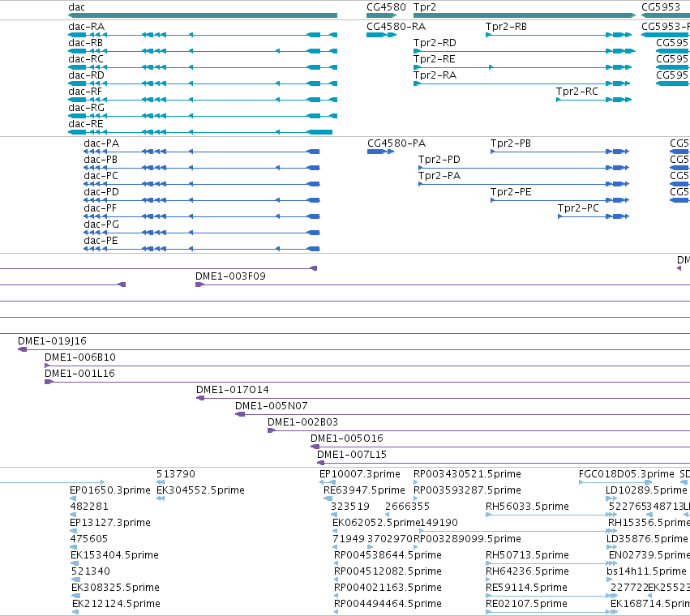Select EST RE63947.5prime
690x616 pixels.
(x=364, y=490)
